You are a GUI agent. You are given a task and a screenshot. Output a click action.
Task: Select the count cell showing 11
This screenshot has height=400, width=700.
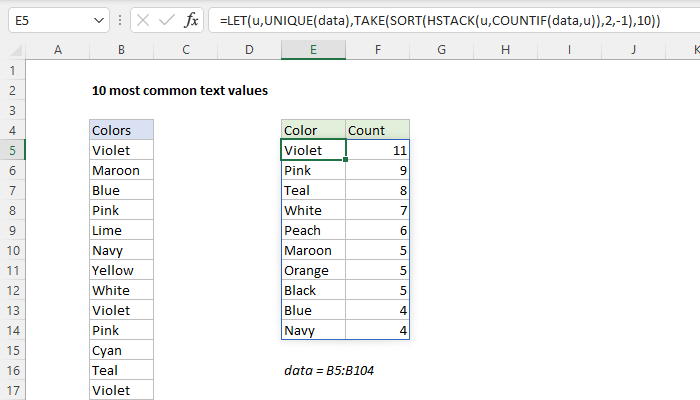377,150
